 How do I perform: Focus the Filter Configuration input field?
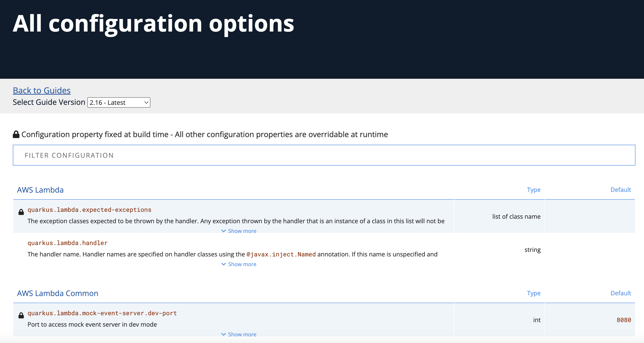click(324, 155)
